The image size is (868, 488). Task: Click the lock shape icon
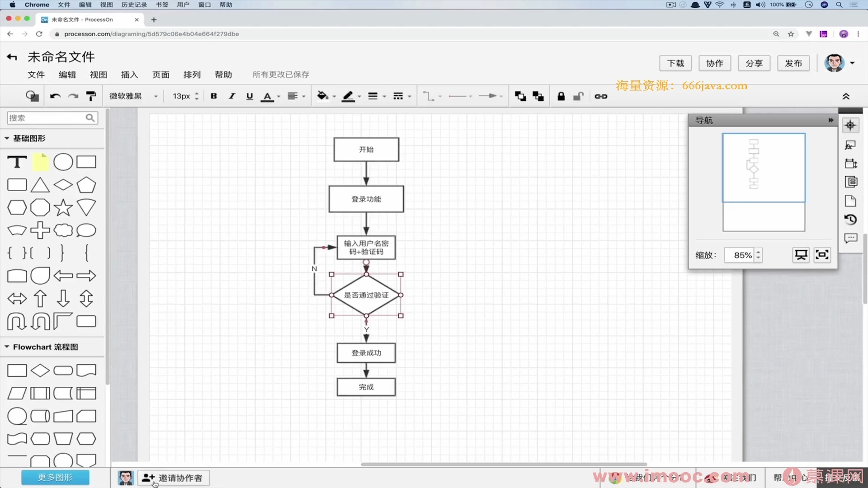pos(561,96)
